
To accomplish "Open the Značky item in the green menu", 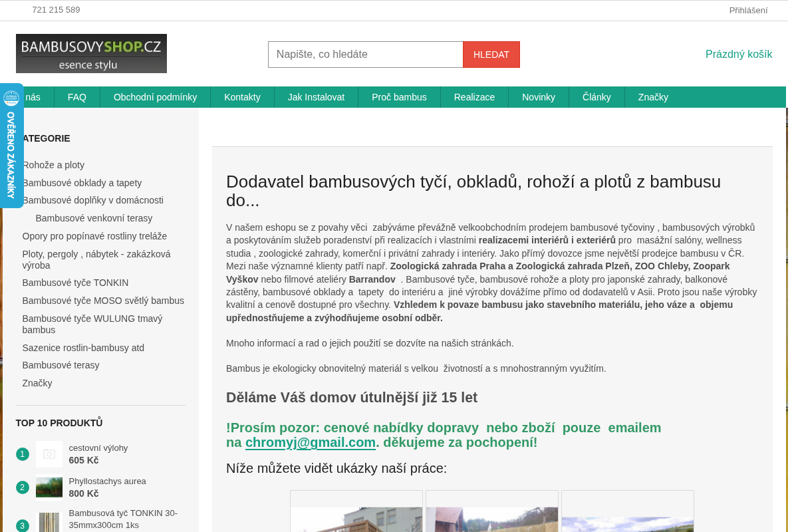I will (653, 97).
